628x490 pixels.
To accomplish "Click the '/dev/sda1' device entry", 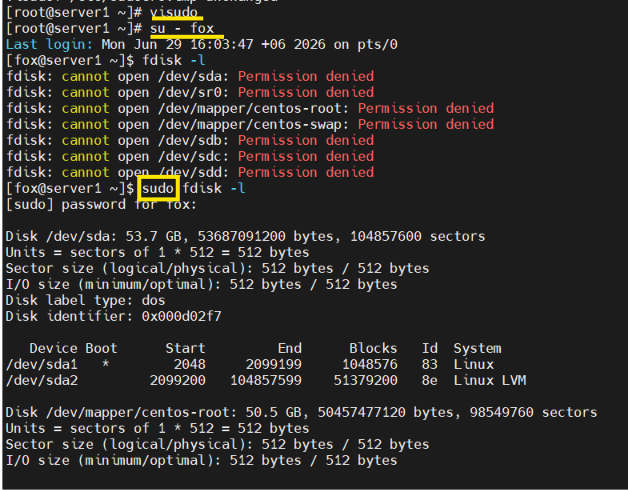I will tap(42, 364).
